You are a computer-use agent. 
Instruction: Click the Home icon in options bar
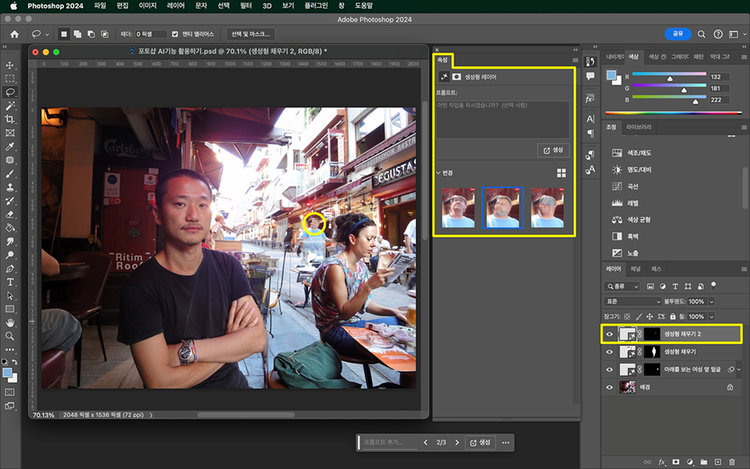pyautogui.click(x=15, y=34)
